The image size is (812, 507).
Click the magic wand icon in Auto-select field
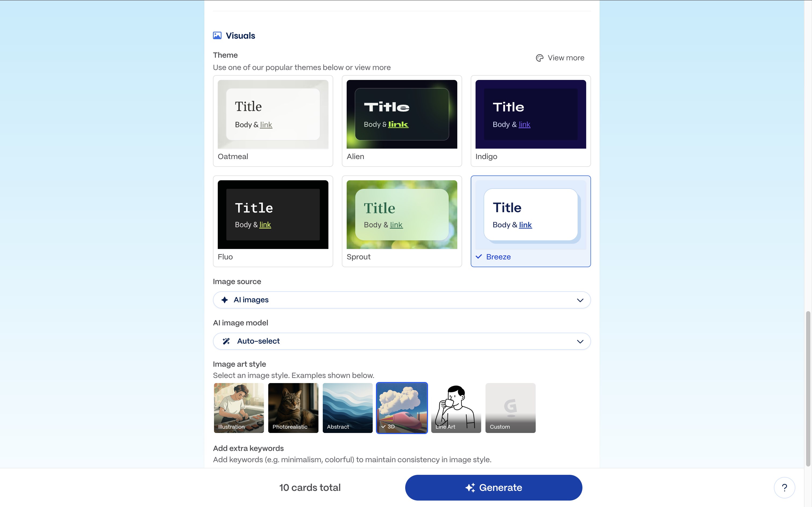pos(226,341)
